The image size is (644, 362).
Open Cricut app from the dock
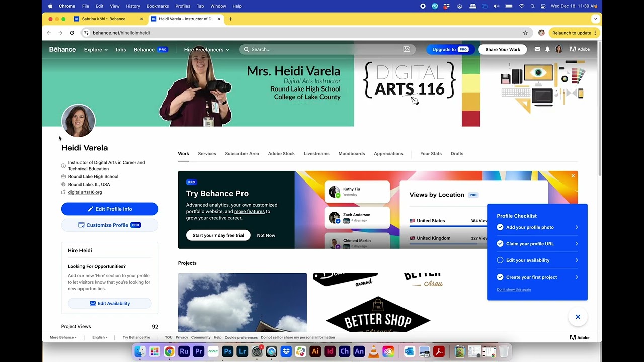pyautogui.click(x=213, y=351)
